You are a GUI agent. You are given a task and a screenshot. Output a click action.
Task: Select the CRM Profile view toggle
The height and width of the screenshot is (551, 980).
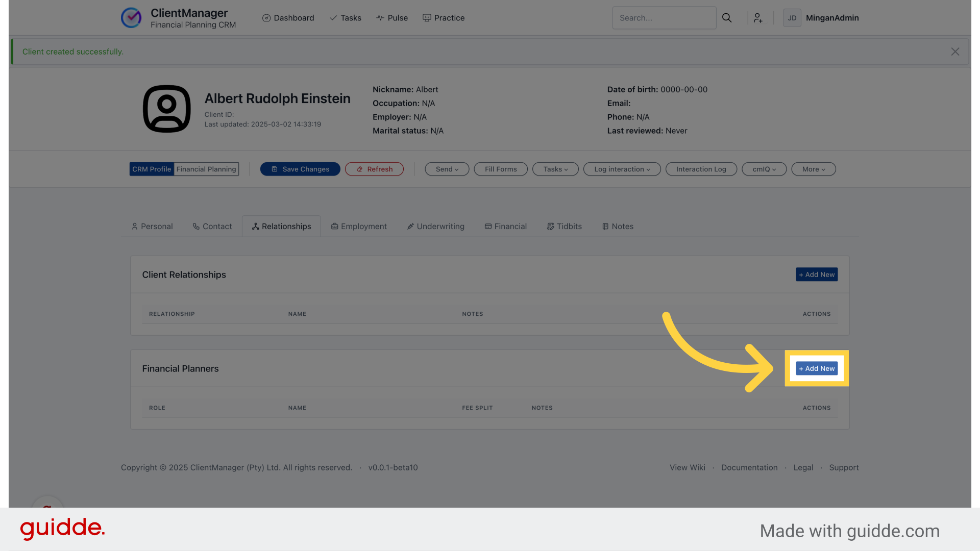point(152,169)
